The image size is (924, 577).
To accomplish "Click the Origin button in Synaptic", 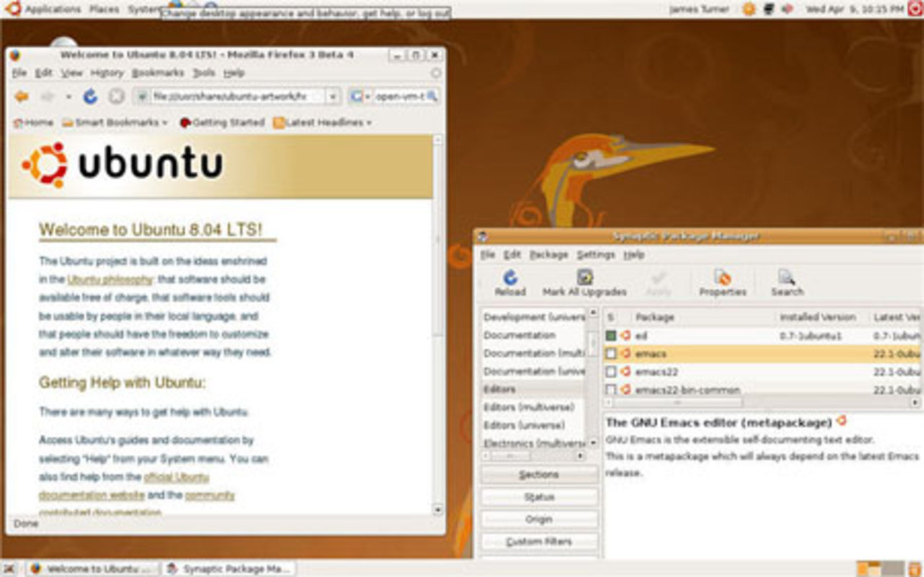I will click(539, 519).
